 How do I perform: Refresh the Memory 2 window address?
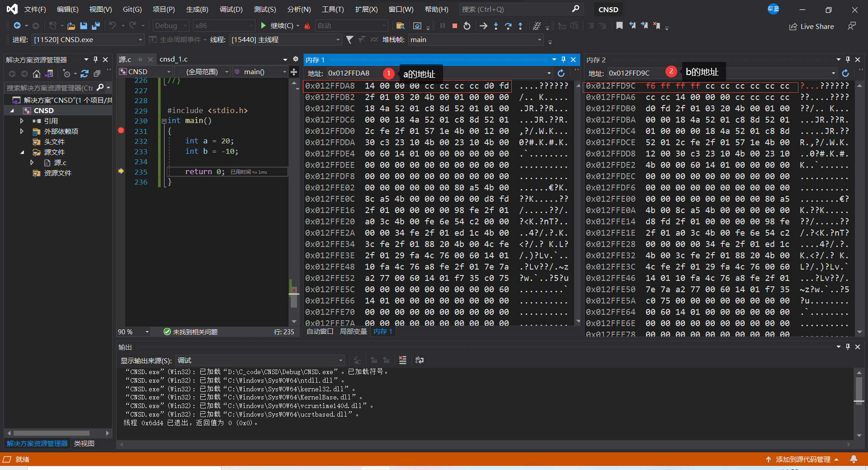click(x=845, y=73)
